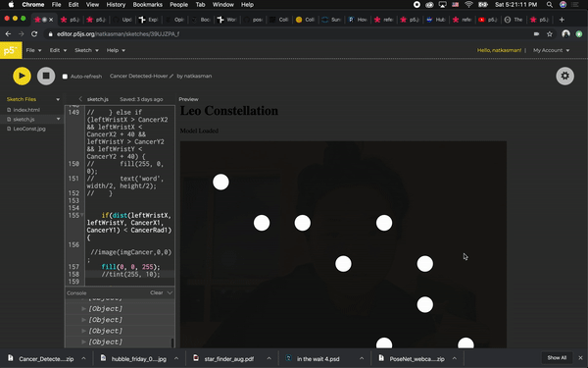Click the green extension icon
The image size is (588, 368).
pyautogui.click(x=578, y=34)
